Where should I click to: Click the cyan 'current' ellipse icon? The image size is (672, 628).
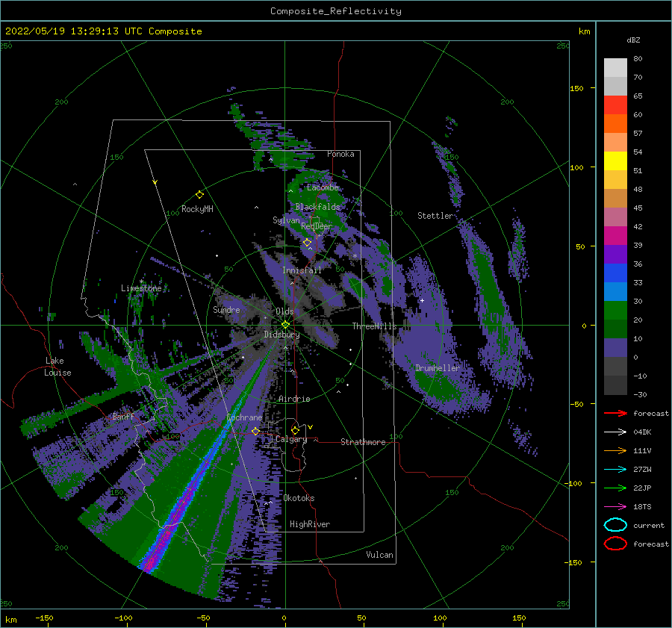click(x=615, y=525)
